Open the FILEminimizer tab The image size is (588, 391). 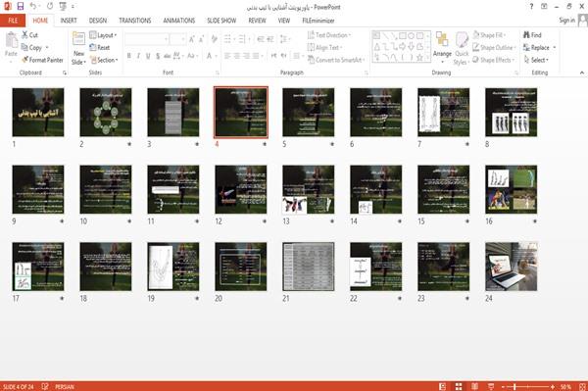point(318,21)
